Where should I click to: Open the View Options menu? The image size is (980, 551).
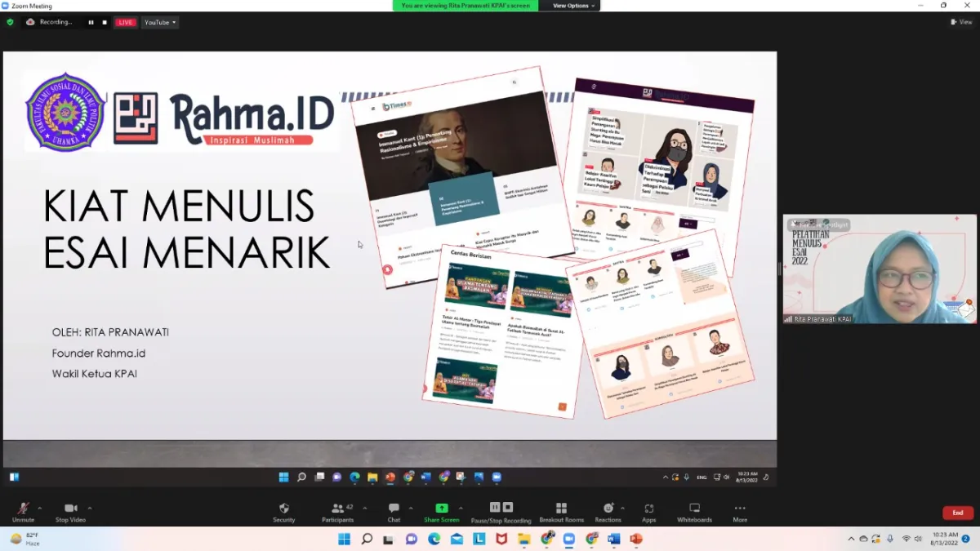(570, 6)
